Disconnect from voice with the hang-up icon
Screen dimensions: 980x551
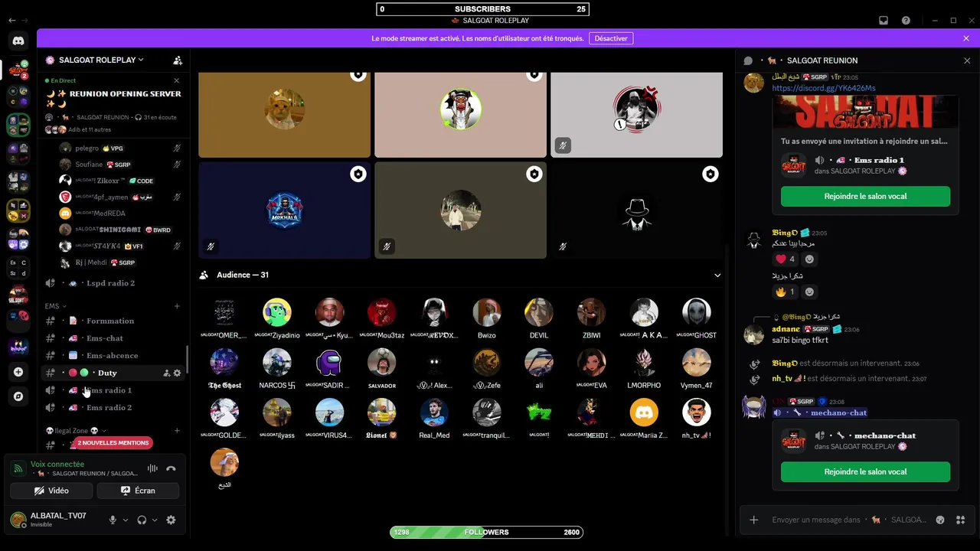(171, 468)
